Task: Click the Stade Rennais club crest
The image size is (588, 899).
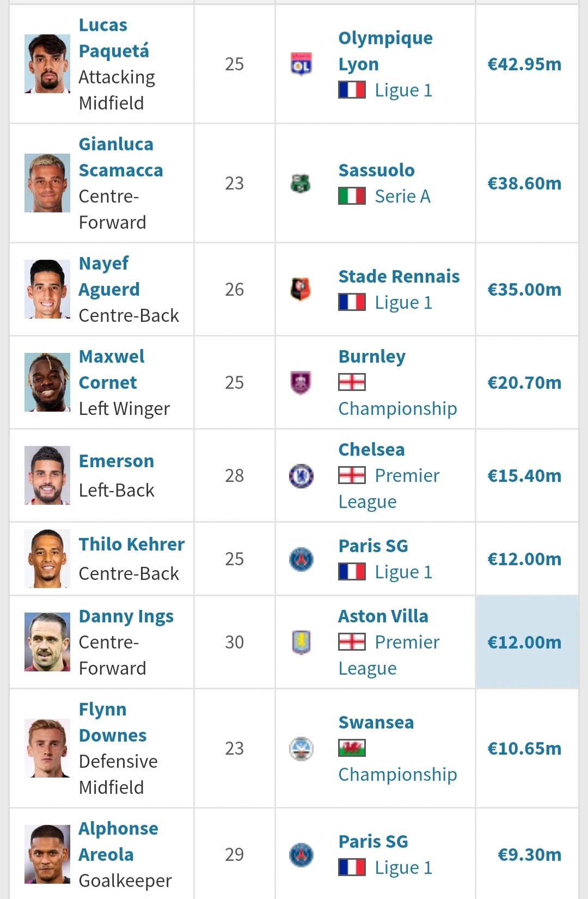Action: coord(301,290)
